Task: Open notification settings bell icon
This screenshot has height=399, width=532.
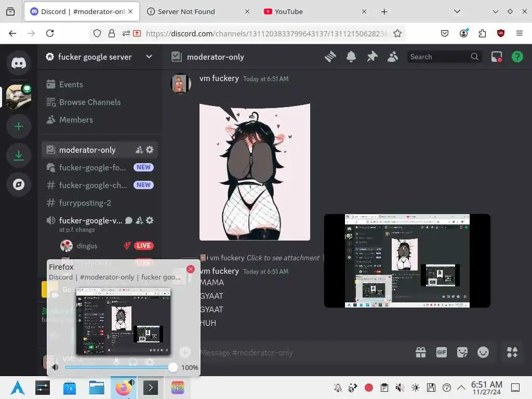Action: [351, 57]
